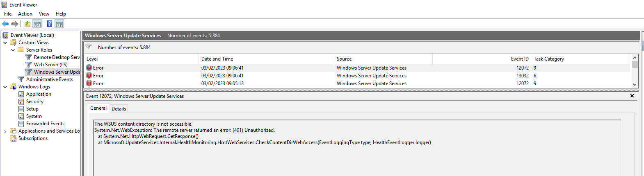Click the Administrative Events filter icon
Viewport: 644px width, 176px height.
click(x=21, y=79)
